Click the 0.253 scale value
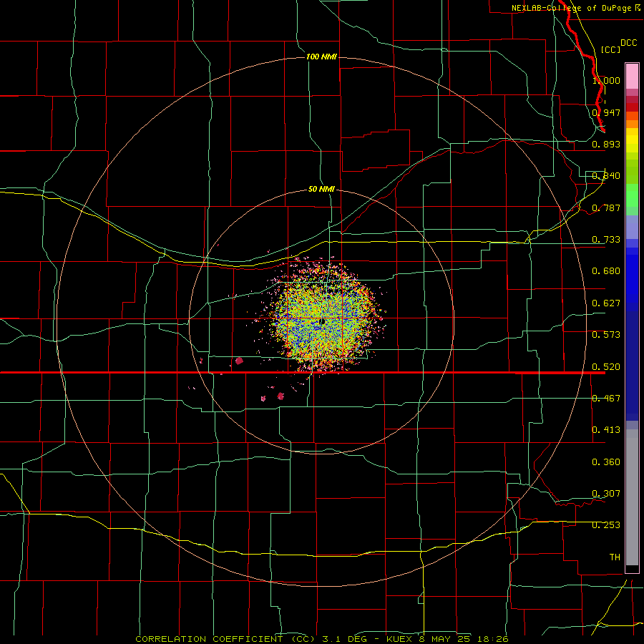The width and height of the screenshot is (644, 644). (x=606, y=525)
